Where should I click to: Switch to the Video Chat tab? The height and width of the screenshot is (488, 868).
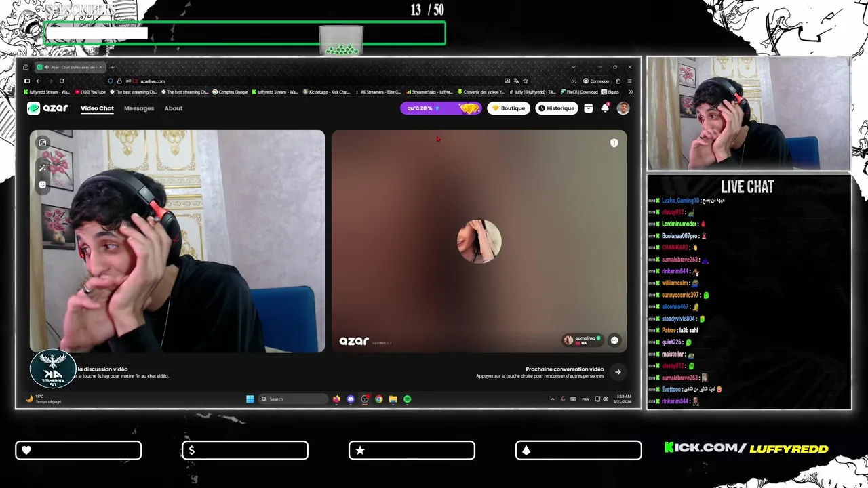(97, 108)
